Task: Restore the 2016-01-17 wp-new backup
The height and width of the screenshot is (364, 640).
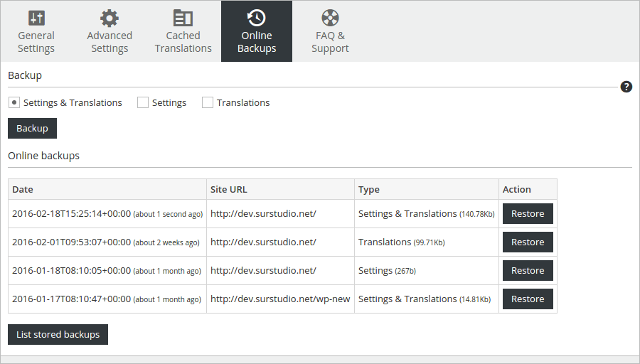Action: click(528, 299)
